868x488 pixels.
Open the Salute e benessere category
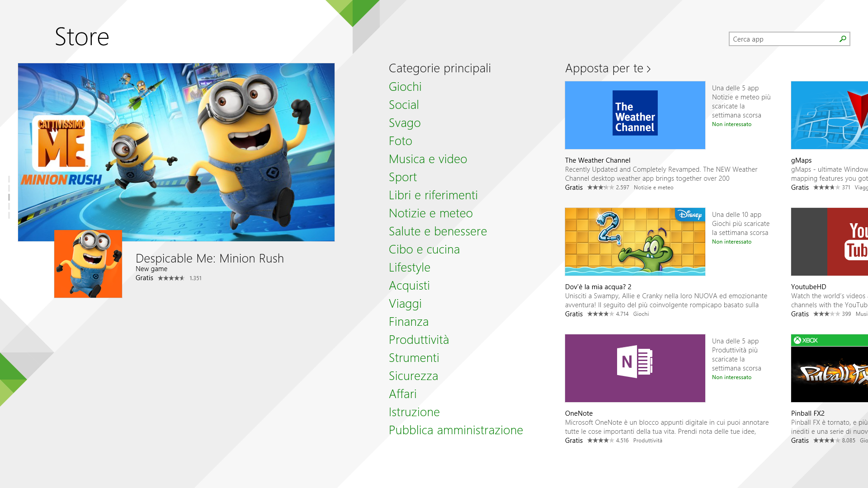pos(438,231)
